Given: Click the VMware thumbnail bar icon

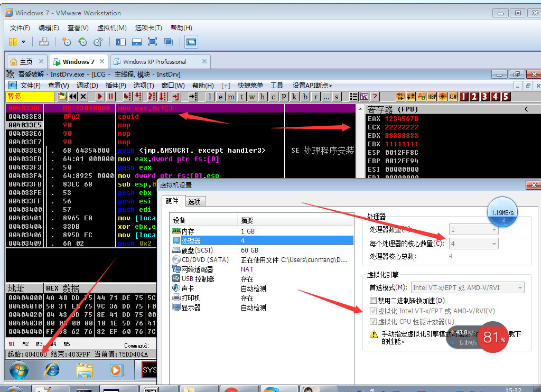Looking at the screenshot, I should (x=137, y=42).
